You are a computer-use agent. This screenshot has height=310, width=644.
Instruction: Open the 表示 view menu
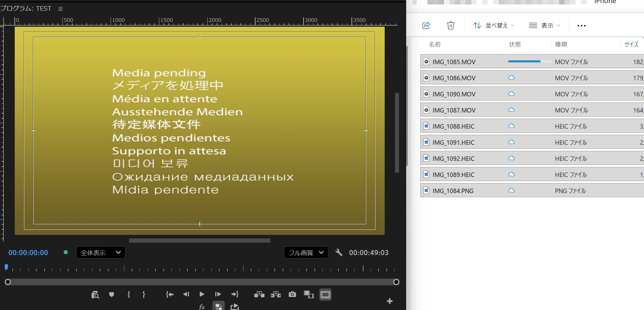click(x=544, y=25)
